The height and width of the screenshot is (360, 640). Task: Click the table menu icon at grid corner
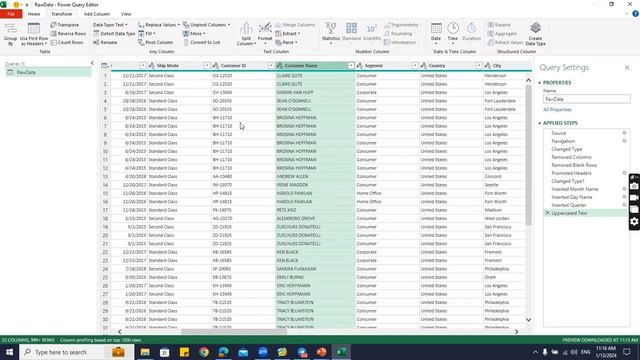point(105,66)
